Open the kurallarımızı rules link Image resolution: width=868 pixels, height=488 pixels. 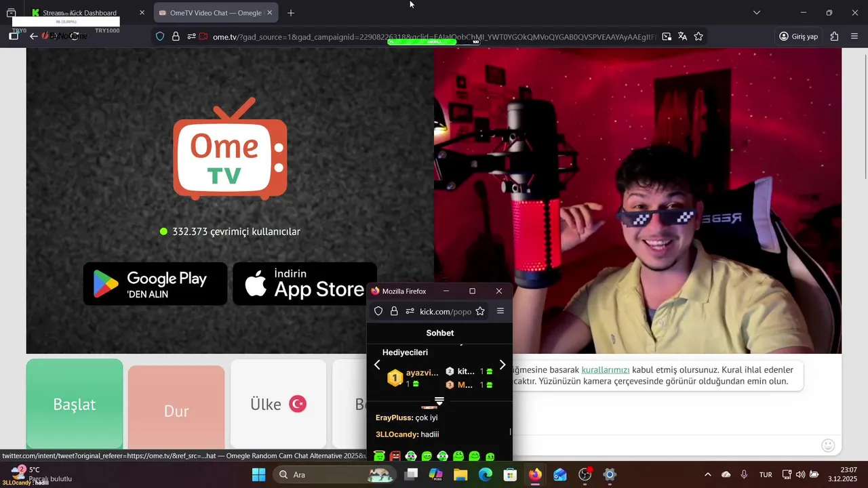pyautogui.click(x=606, y=370)
